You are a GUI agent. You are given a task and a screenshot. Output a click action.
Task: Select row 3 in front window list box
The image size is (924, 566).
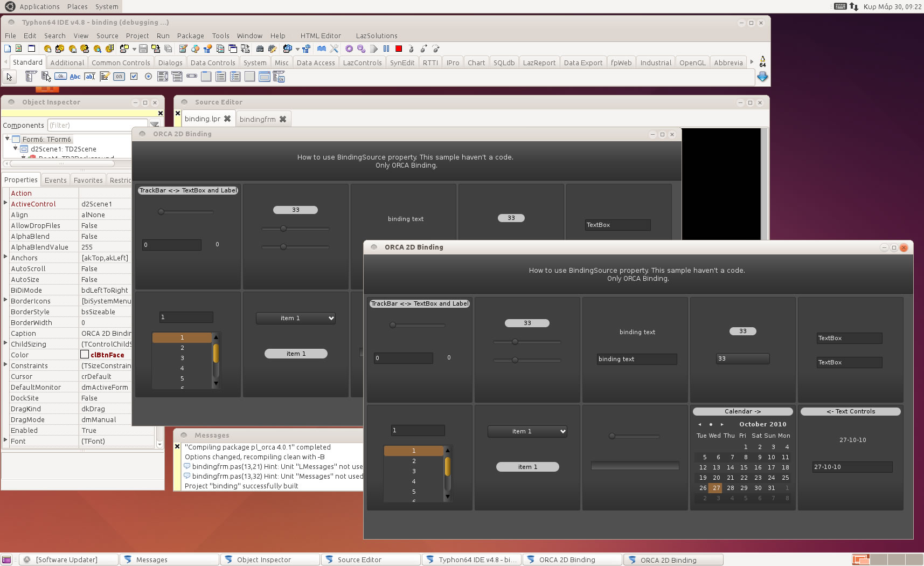[413, 471]
